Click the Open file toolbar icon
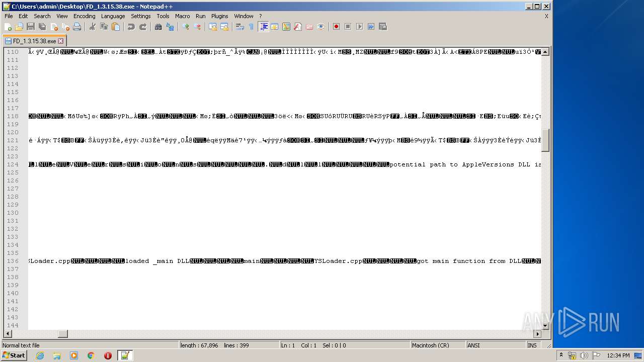The height and width of the screenshot is (362, 644). [x=19, y=27]
